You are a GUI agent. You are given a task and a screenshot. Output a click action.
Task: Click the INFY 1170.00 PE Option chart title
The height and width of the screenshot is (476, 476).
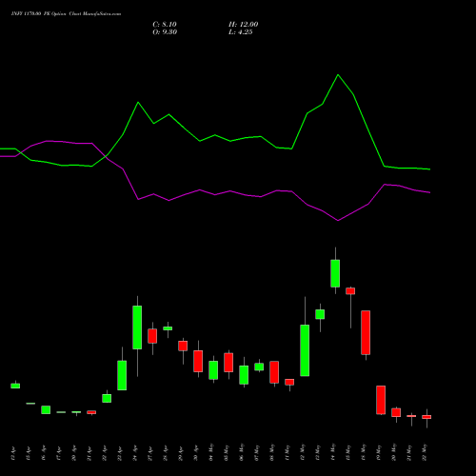[66, 14]
